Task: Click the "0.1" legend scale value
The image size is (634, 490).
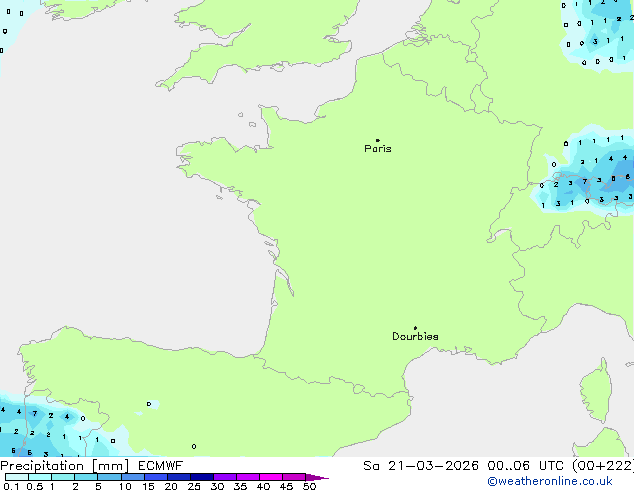Action: tap(11, 486)
